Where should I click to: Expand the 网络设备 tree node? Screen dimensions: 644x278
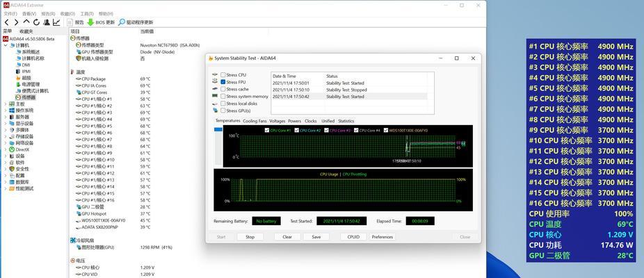(6, 143)
